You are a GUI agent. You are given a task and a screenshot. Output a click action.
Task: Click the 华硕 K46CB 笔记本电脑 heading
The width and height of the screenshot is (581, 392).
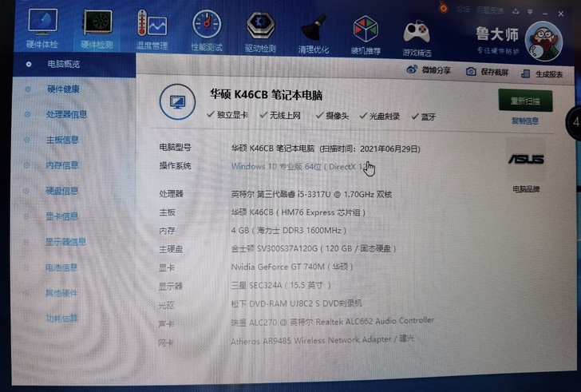[266, 95]
